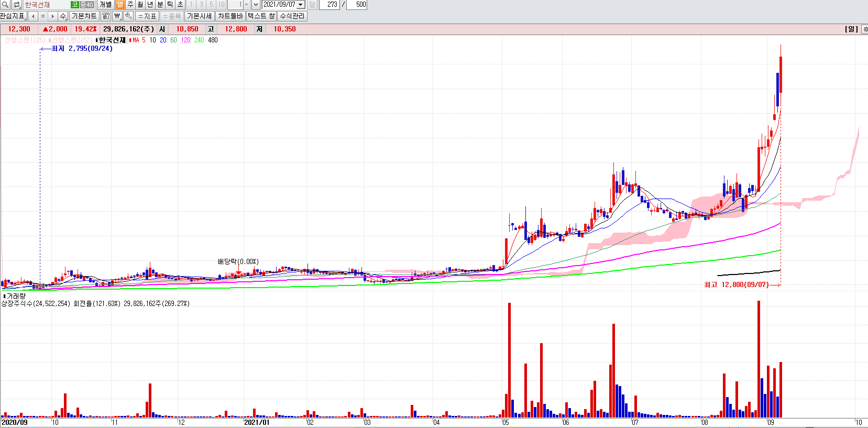The image size is (868, 428).
Task: Click the 29,826,162(주) volume value
Action: (128, 29)
